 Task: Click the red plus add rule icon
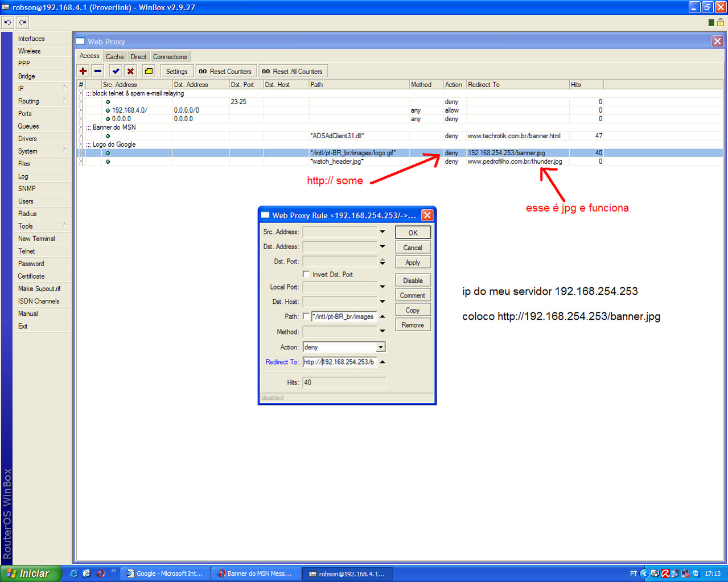click(x=83, y=71)
